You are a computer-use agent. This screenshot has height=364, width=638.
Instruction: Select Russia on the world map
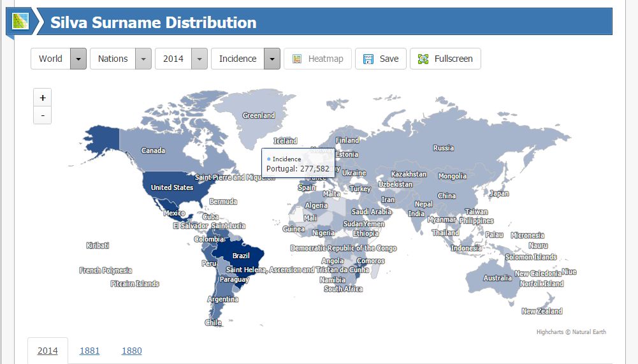click(443, 147)
